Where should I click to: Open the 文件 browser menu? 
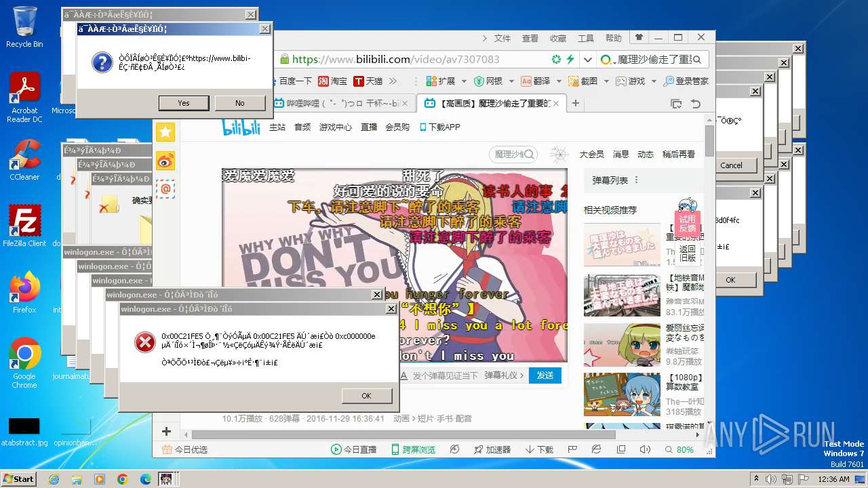502,39
